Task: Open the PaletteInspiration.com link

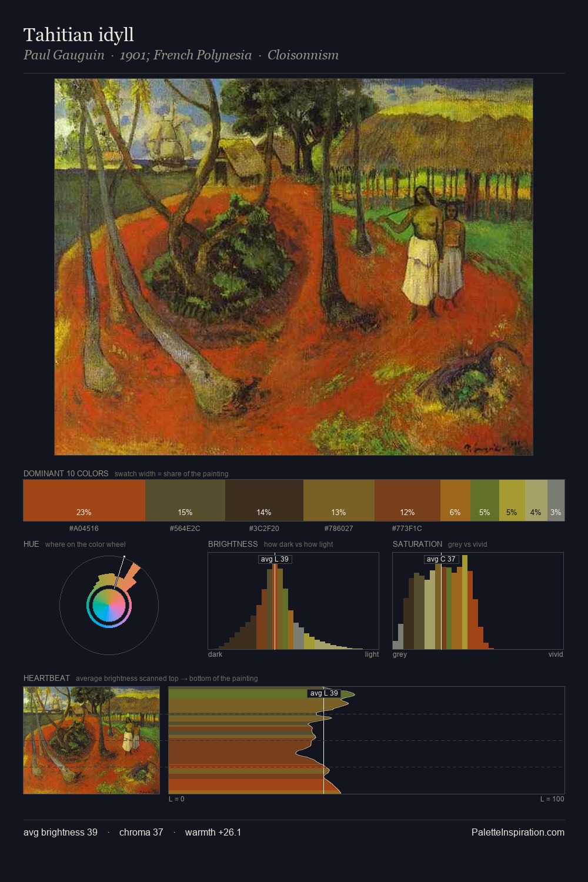Action: [518, 833]
